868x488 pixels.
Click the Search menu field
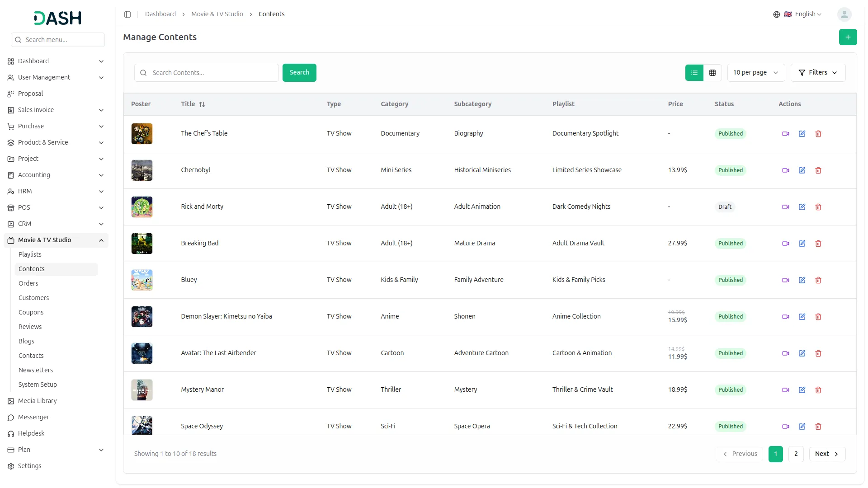point(58,40)
